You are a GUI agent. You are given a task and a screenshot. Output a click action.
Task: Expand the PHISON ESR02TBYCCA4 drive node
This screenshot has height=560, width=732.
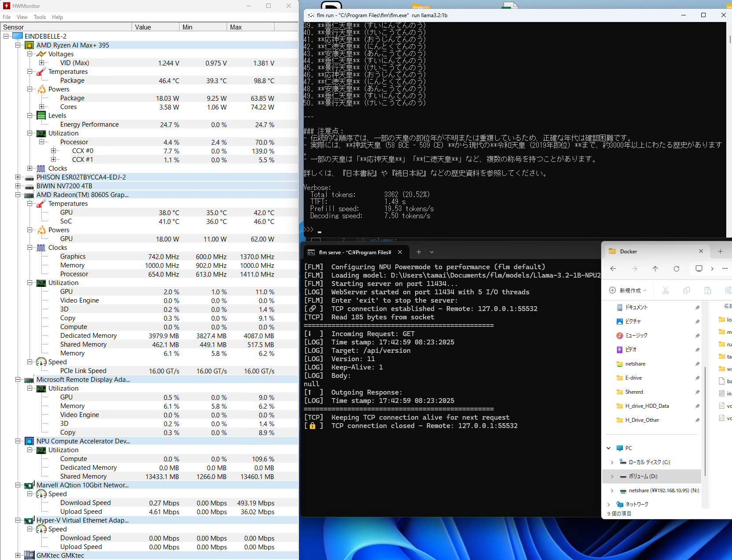[x=18, y=177]
